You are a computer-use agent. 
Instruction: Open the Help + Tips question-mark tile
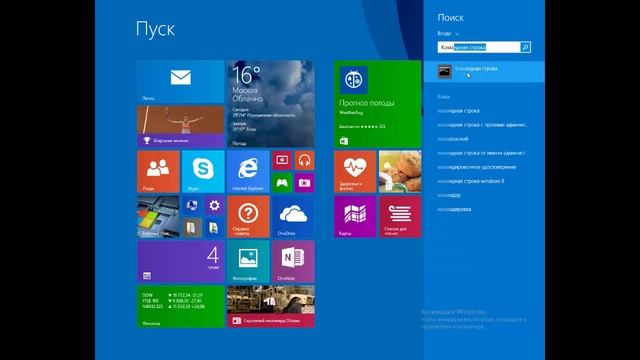tap(248, 216)
